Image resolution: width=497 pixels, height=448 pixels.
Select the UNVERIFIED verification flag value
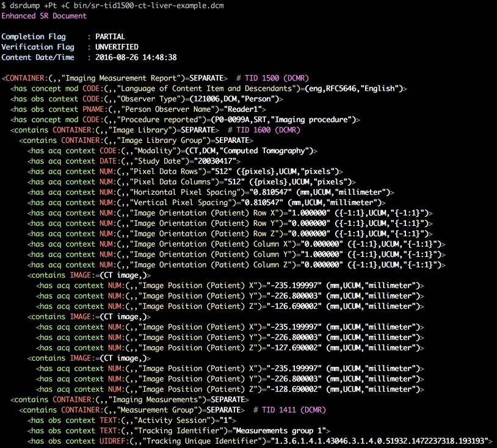[117, 47]
